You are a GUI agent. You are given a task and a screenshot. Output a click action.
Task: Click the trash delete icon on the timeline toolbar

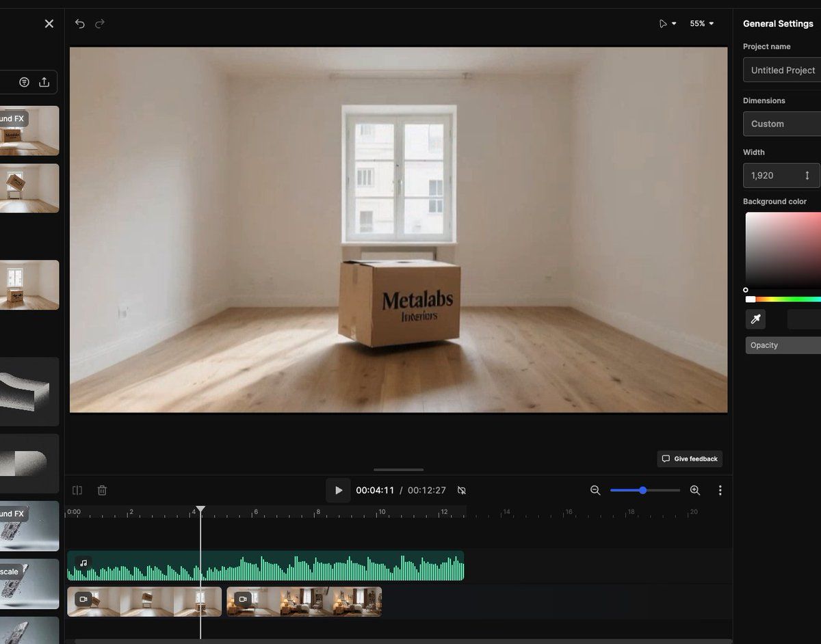(x=102, y=490)
